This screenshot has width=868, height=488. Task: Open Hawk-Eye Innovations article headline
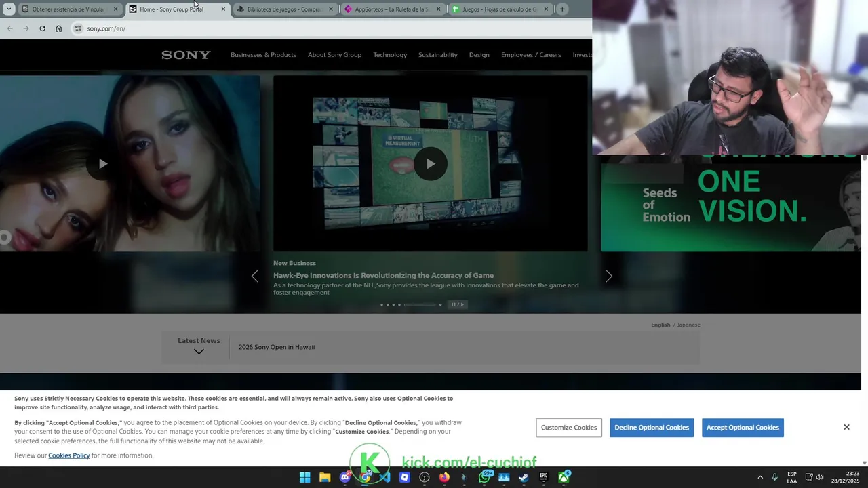383,275
